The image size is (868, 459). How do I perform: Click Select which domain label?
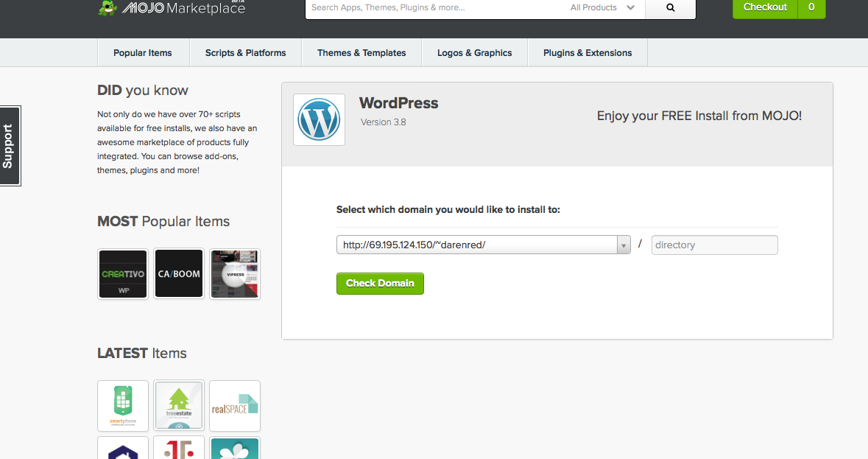(448, 209)
